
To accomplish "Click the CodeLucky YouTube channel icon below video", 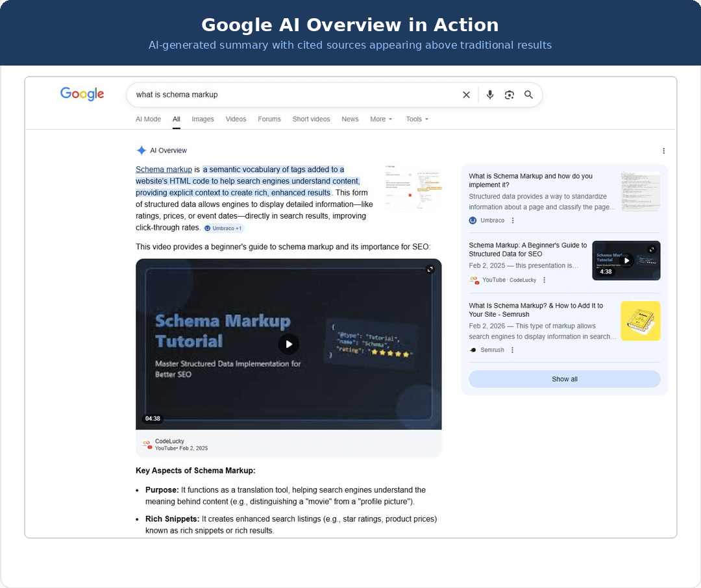I will tap(147, 444).
